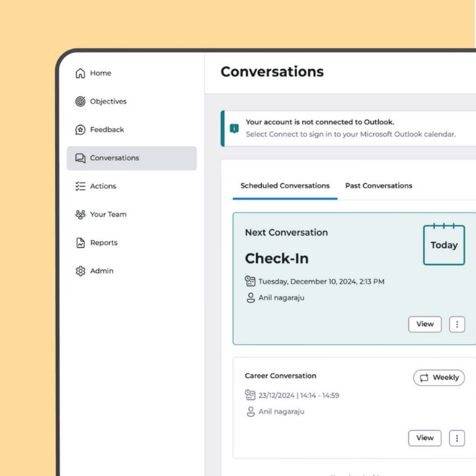Select the Scheduled Conversations tab

(285, 185)
